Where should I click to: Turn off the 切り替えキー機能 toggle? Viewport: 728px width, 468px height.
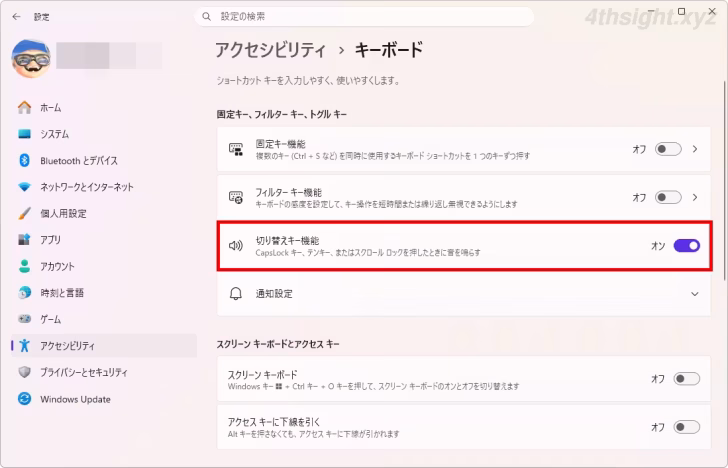coord(687,246)
